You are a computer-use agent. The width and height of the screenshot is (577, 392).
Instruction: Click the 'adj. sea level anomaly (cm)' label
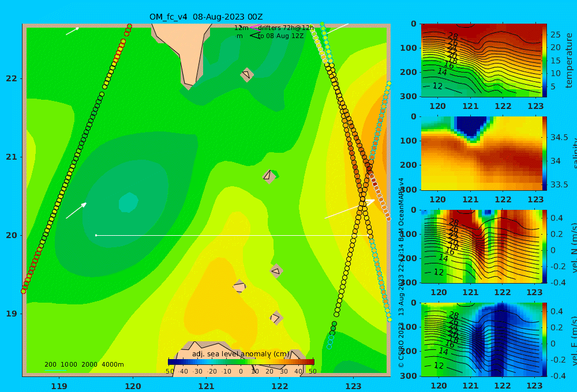click(241, 354)
